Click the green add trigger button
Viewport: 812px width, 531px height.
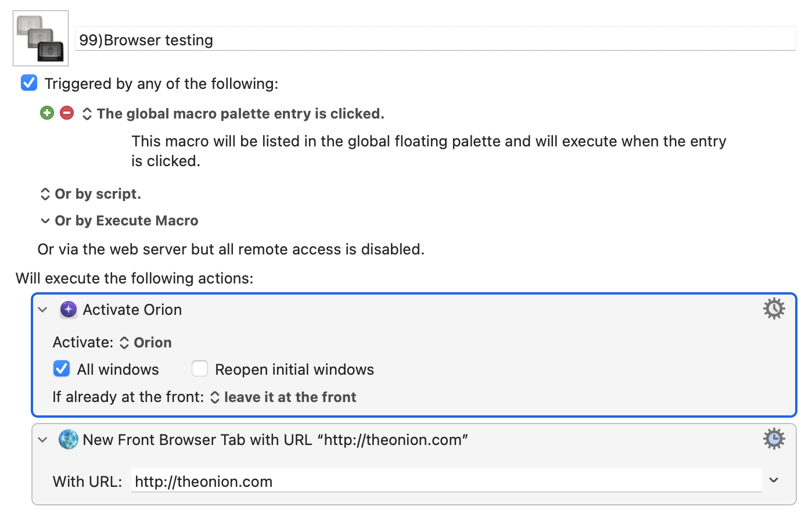(x=47, y=113)
